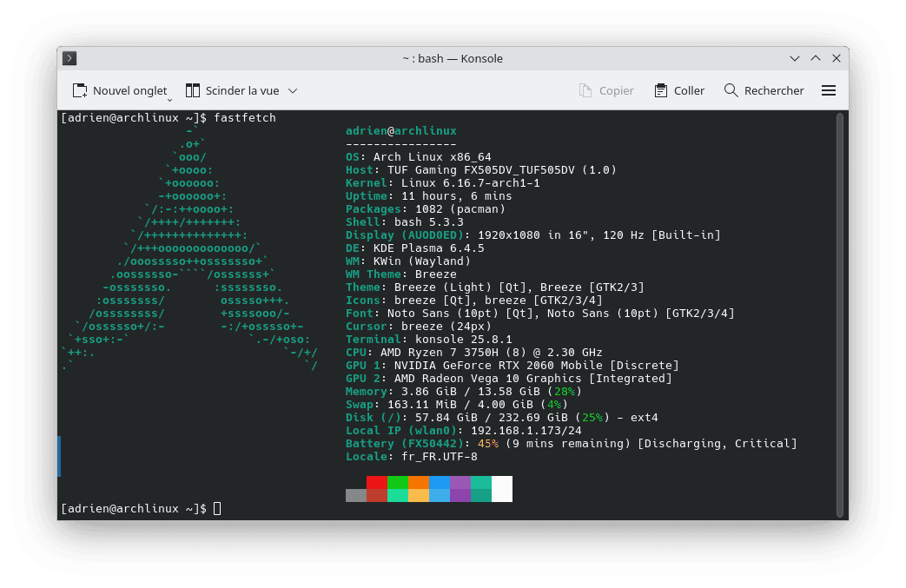Click the bright orange palette block
This screenshot has width=906, height=588.
click(x=418, y=482)
